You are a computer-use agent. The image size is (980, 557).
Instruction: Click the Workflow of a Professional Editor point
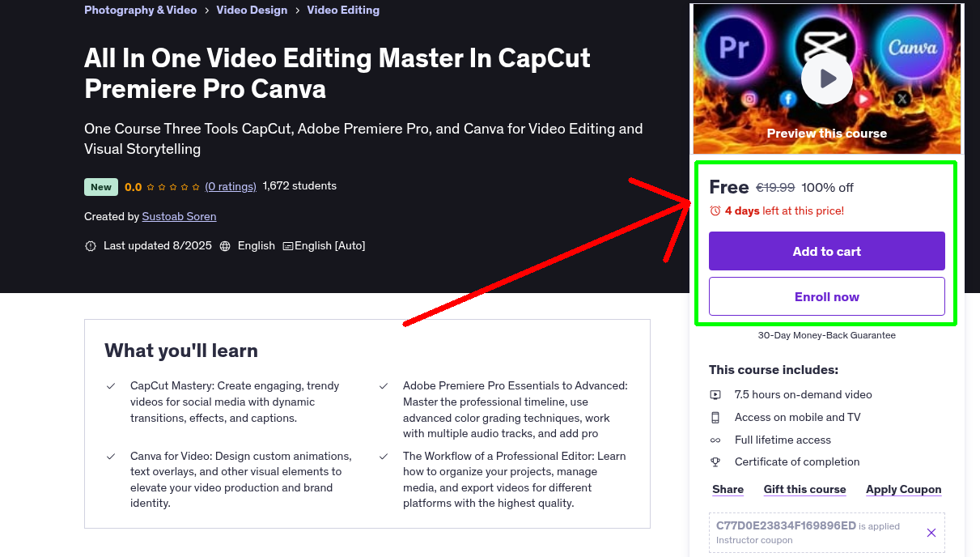coord(514,479)
